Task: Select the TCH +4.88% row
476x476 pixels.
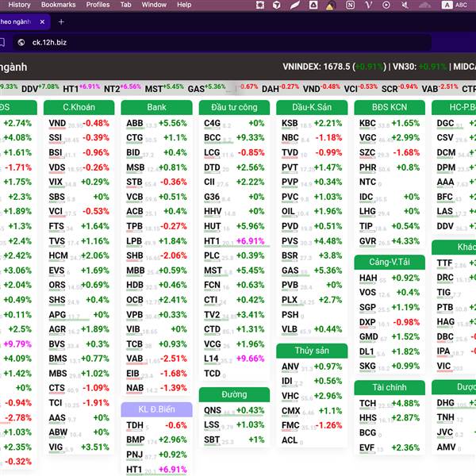Action: click(x=390, y=404)
